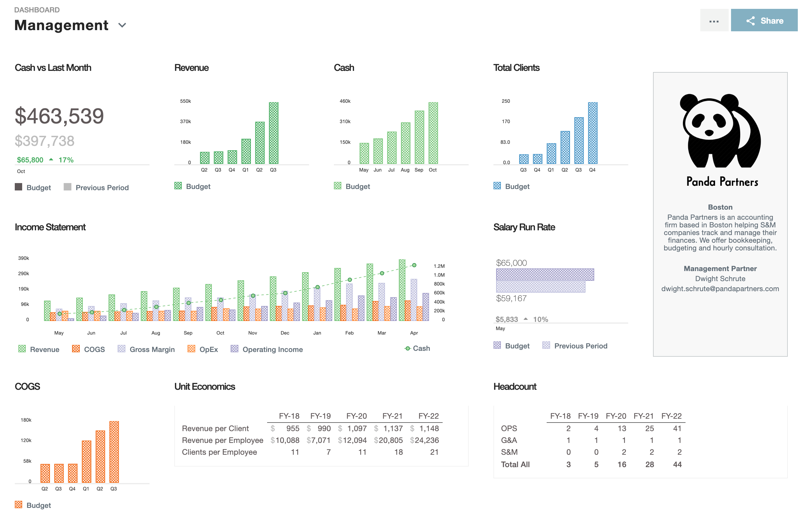Click the Cash line legend marker
This screenshot has width=812, height=525.
point(407,348)
